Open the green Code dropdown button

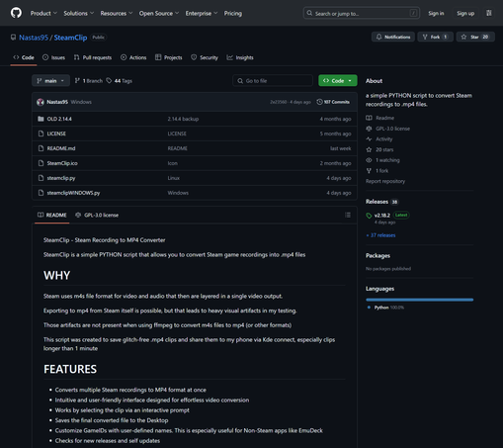point(338,81)
